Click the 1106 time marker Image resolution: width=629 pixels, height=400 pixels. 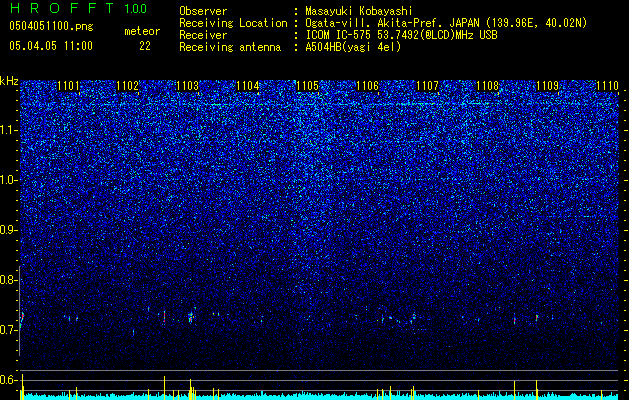(367, 86)
